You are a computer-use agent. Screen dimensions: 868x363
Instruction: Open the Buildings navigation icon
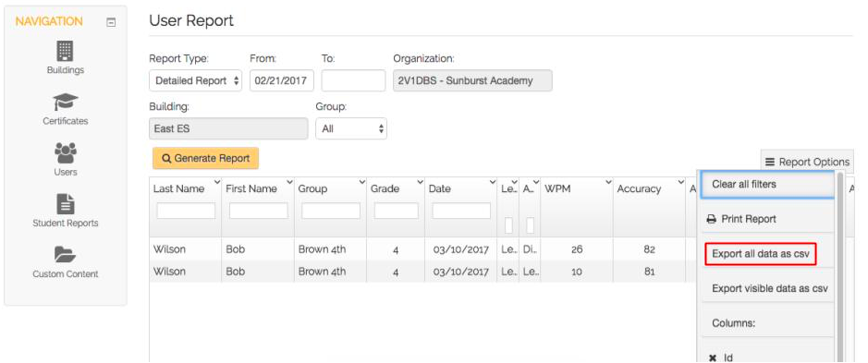(65, 51)
